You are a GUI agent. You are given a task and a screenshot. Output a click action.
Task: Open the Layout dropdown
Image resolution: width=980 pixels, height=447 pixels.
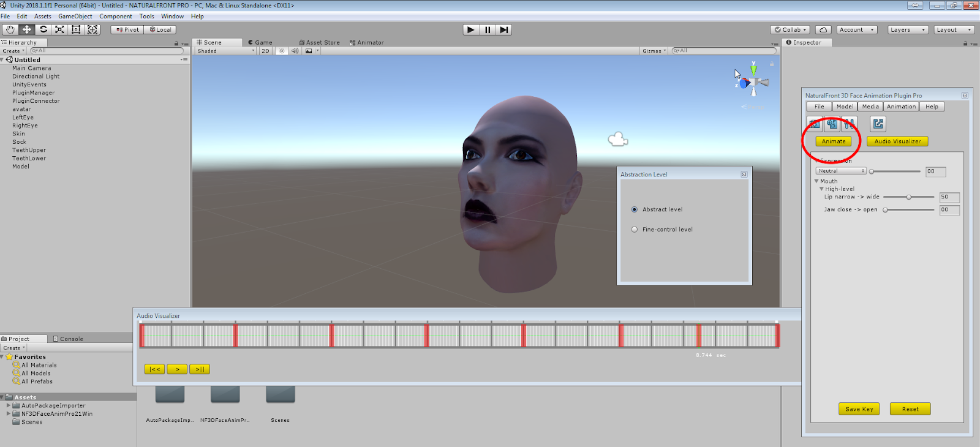[x=954, y=29]
